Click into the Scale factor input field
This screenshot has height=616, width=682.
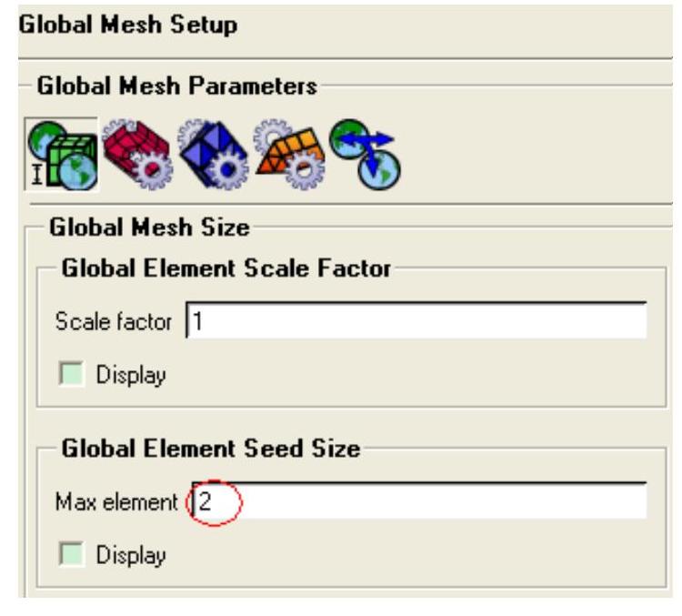coord(416,320)
